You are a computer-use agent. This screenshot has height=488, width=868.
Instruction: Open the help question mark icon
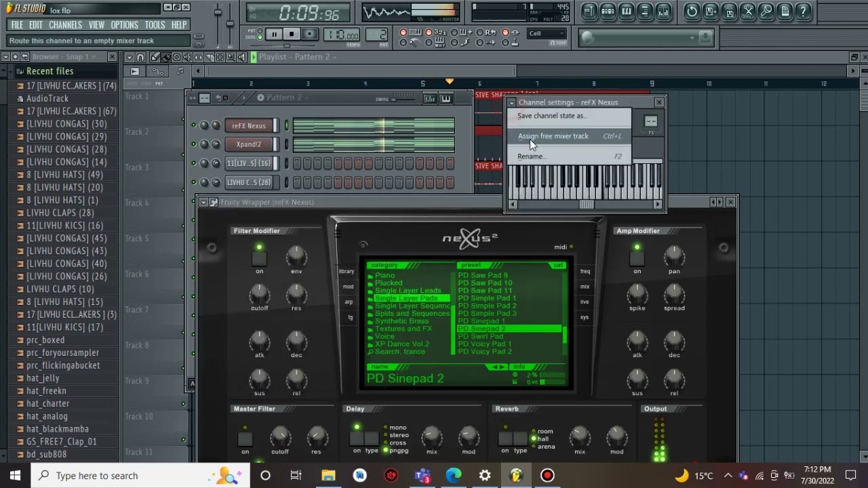point(803,11)
